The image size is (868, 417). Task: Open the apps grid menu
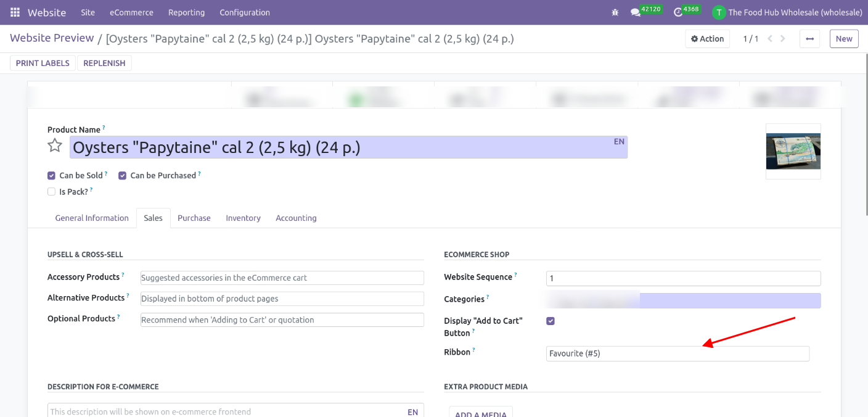coord(15,12)
